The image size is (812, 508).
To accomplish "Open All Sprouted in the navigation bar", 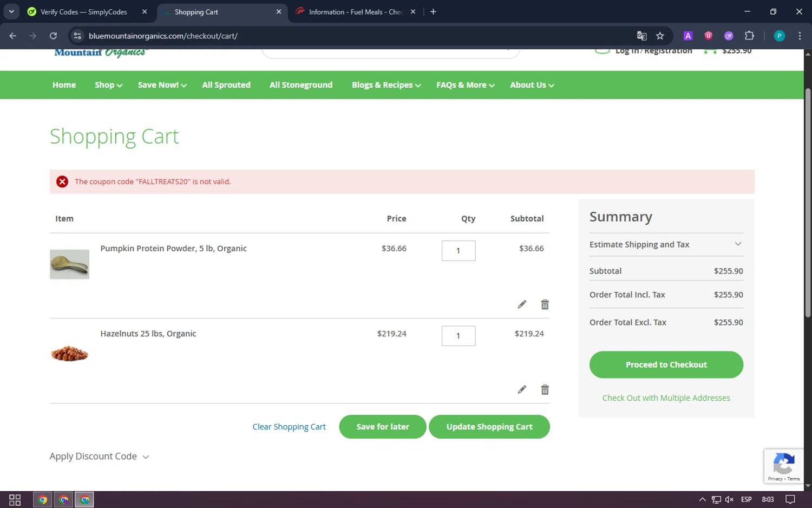I will click(226, 85).
